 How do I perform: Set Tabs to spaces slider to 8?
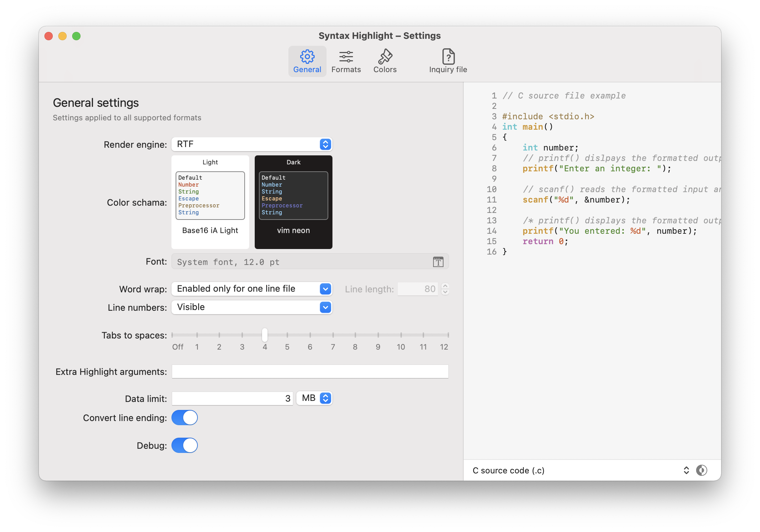click(x=355, y=335)
